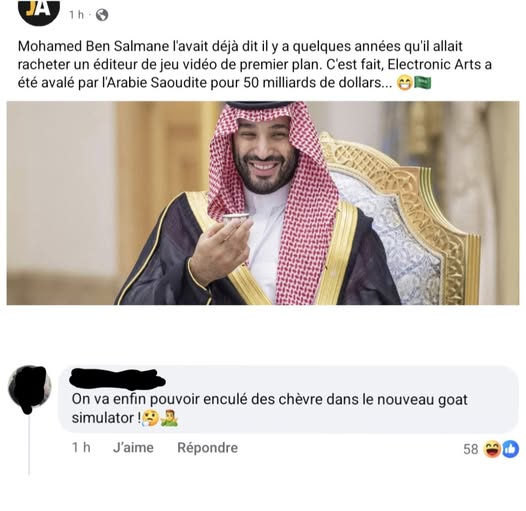Open the post's 1 h timestamp
This screenshot has width=526, height=511.
tap(76, 15)
